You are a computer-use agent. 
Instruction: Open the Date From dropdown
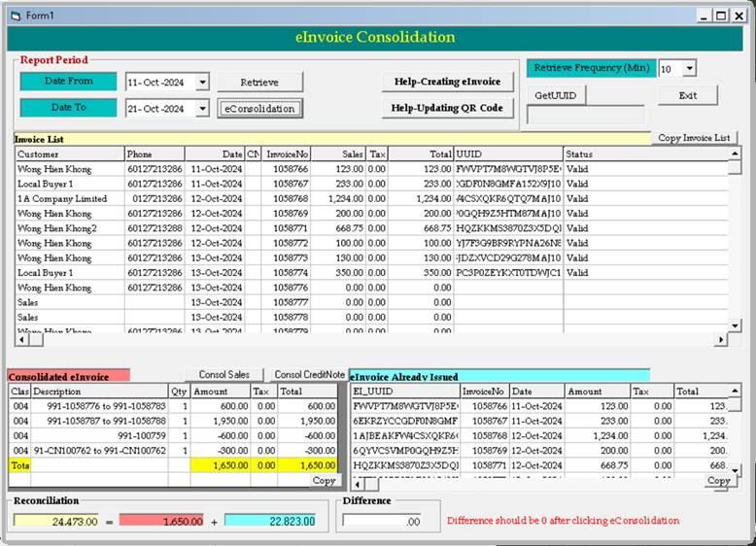[x=202, y=83]
